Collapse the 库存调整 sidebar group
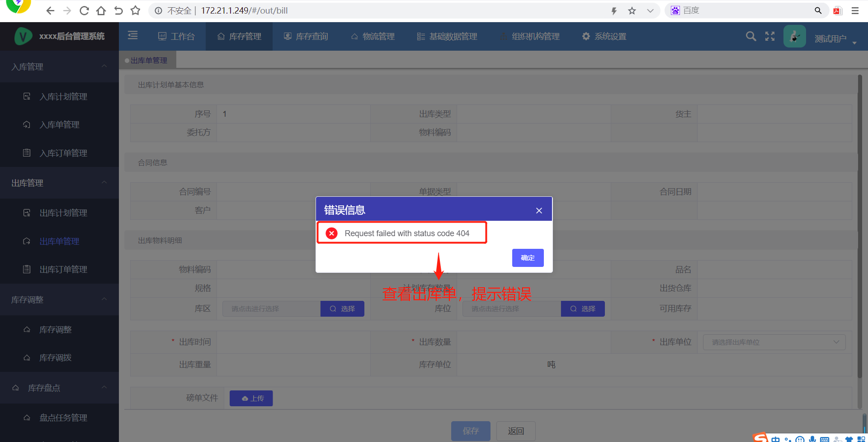Screen dimensions: 868x442 point(59,299)
